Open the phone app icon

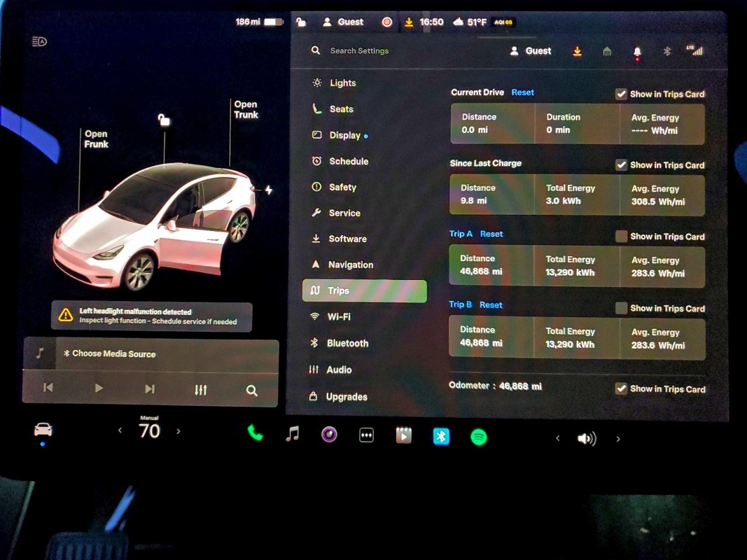tap(255, 433)
